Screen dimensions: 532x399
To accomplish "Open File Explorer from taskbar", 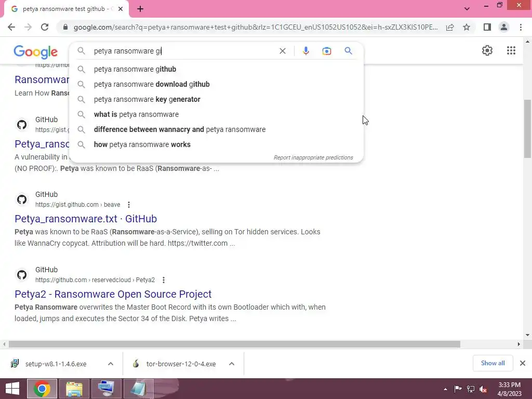I will [x=74, y=389].
